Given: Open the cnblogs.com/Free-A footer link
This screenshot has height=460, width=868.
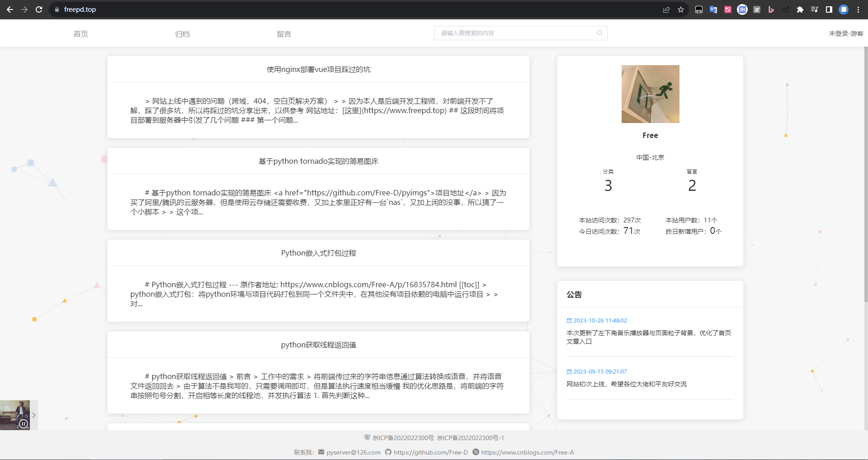Looking at the screenshot, I should click(x=527, y=452).
